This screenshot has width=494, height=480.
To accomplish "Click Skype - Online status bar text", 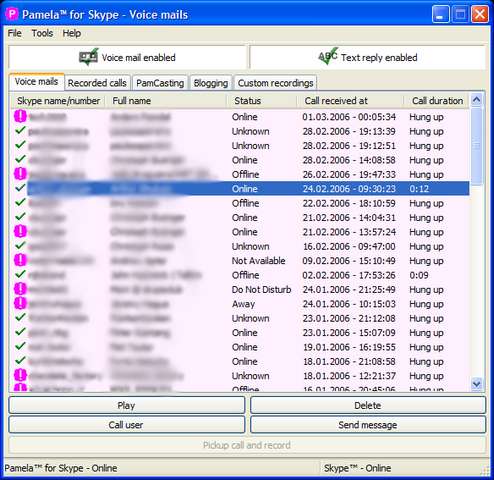I will pos(357,468).
